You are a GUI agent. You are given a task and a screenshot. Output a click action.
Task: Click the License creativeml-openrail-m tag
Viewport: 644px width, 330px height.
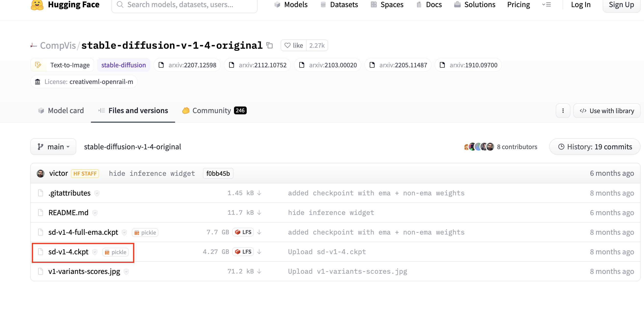point(84,82)
